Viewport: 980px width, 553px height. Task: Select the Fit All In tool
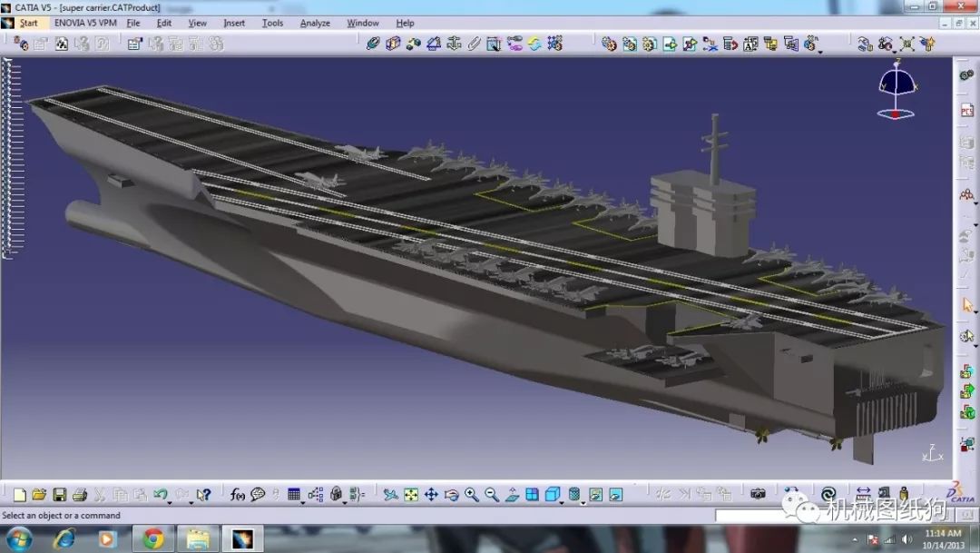(411, 495)
